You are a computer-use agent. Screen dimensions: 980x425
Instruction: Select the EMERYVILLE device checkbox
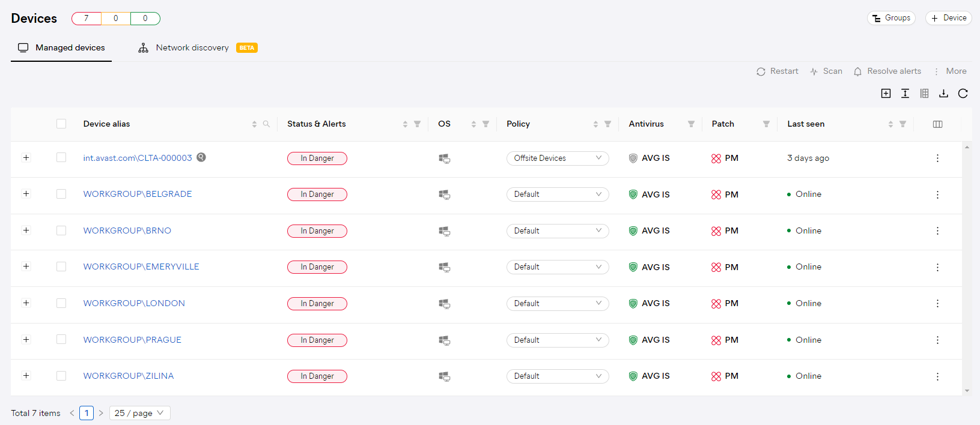[x=61, y=267]
